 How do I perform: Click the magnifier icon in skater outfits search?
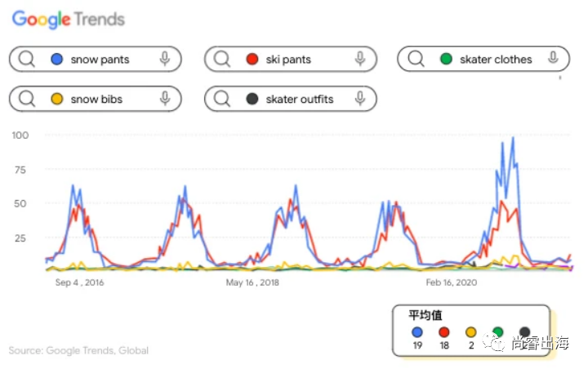pos(223,100)
